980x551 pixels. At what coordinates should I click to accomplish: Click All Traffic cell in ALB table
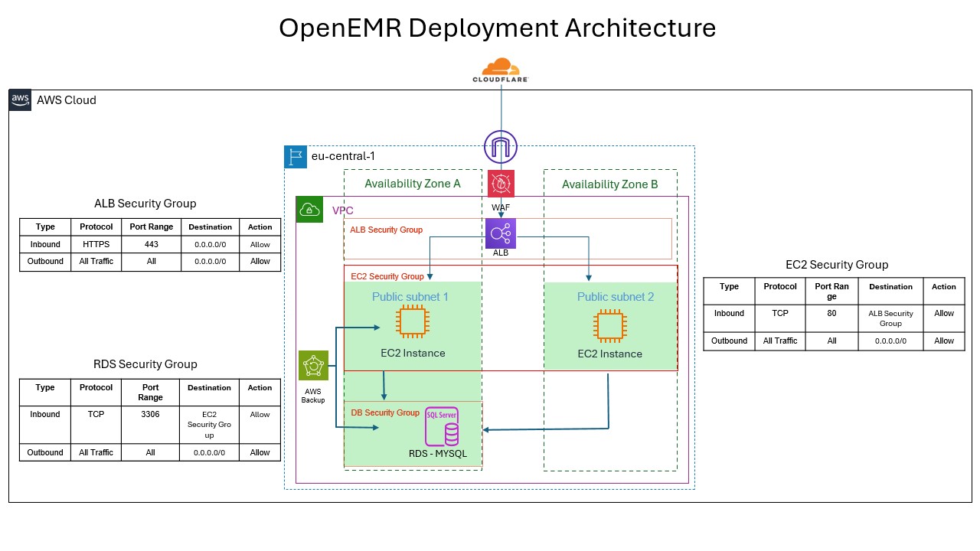coord(97,262)
